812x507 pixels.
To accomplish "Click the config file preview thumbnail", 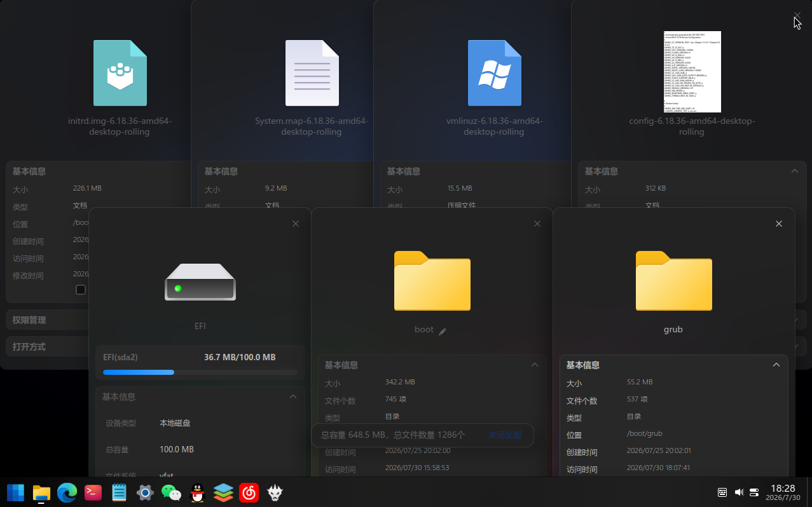I will pos(692,72).
